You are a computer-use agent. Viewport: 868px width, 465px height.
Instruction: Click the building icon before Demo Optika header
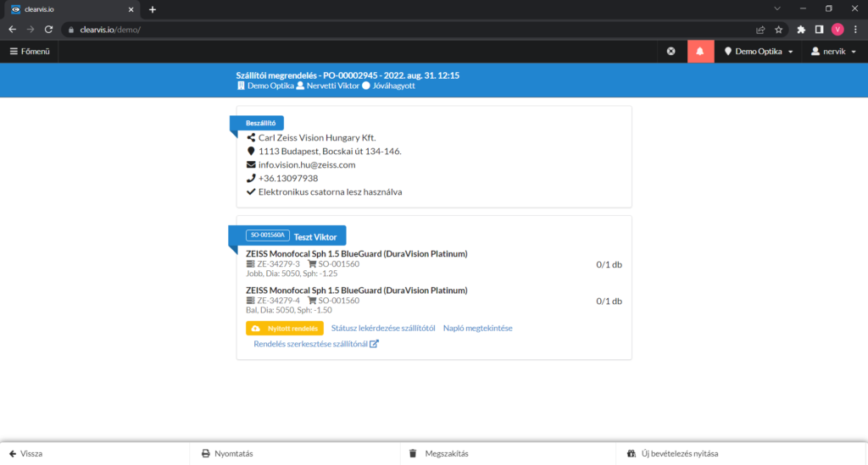coord(241,86)
